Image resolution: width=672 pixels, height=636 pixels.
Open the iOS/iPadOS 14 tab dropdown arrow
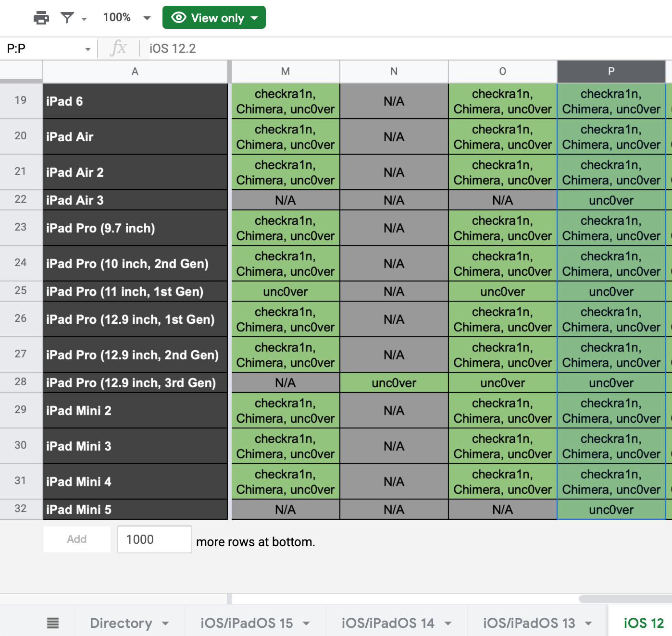coord(448,624)
